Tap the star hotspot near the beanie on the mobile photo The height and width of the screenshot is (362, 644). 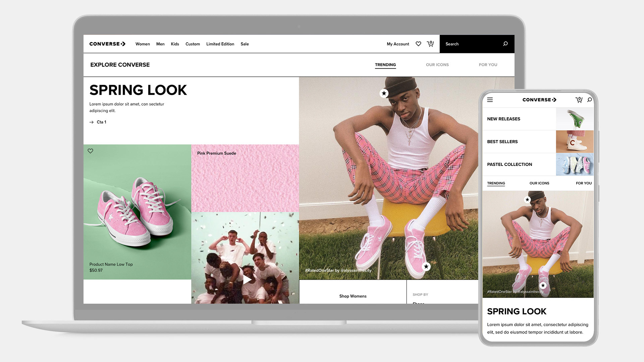click(527, 199)
